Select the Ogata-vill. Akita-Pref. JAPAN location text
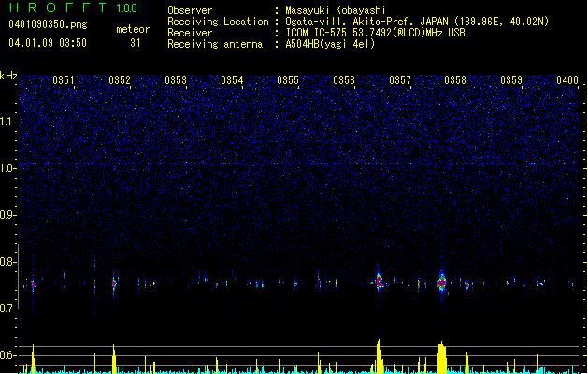Image resolution: width=588 pixels, height=374 pixels. click(417, 22)
